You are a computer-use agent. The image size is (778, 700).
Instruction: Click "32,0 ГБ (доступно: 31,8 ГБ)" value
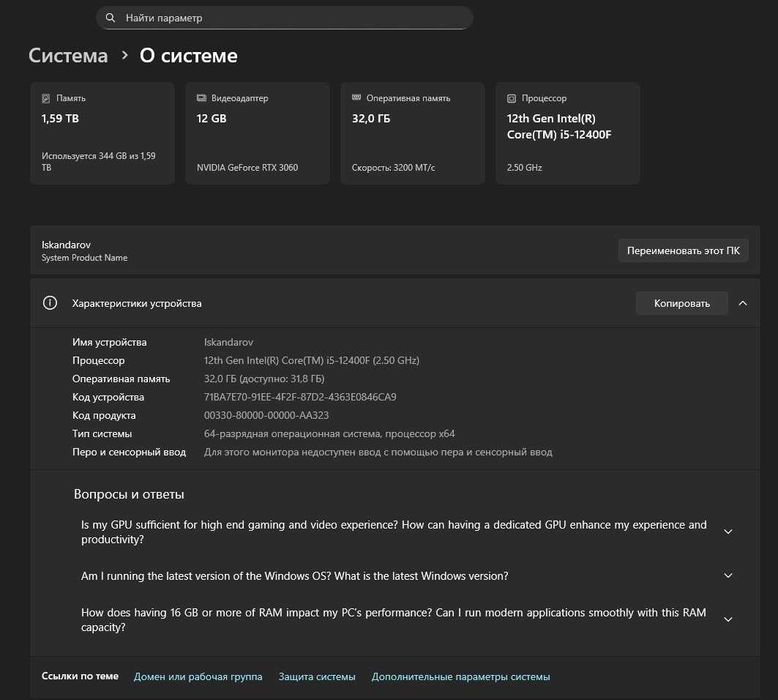264,379
